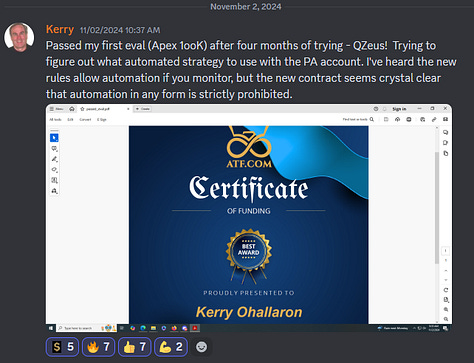Image resolution: width=474 pixels, height=363 pixels.
Task: Open the All tools tab
Action: [55, 119]
